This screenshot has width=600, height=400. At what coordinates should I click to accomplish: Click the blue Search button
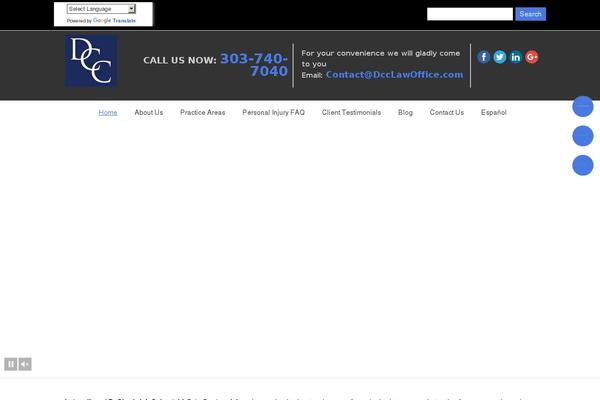530,14
